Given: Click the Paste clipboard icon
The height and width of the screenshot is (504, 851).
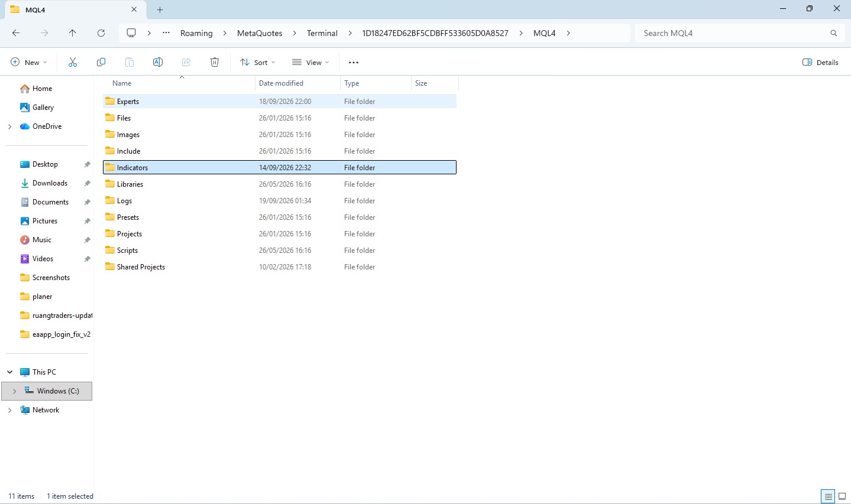Looking at the screenshot, I should pos(130,62).
